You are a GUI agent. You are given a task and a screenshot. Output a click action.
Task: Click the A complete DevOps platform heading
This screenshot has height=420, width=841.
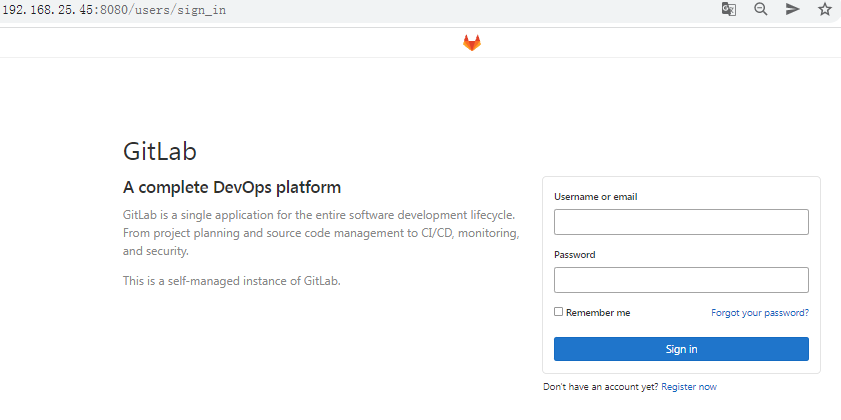click(232, 188)
